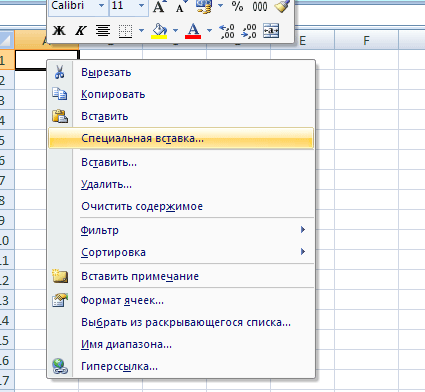
Task: Open the accounting format dropdown arrow
Action: click(220, 6)
